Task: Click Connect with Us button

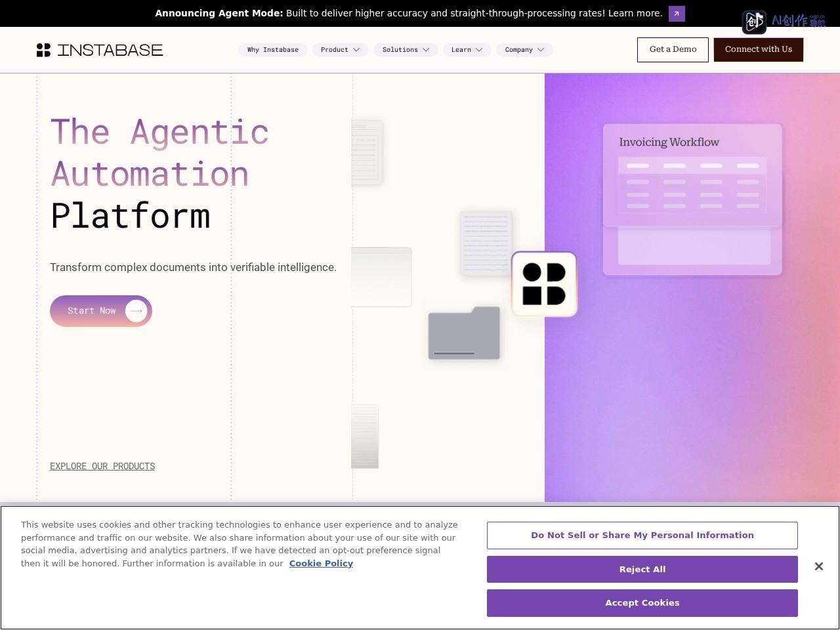Action: 759,50
